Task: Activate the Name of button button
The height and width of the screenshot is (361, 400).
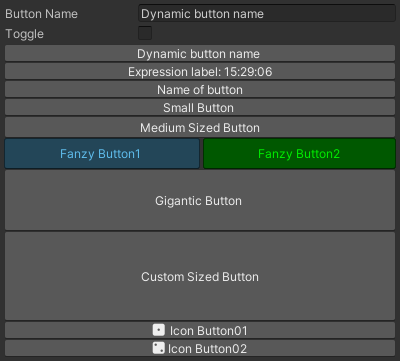Action: [x=200, y=90]
